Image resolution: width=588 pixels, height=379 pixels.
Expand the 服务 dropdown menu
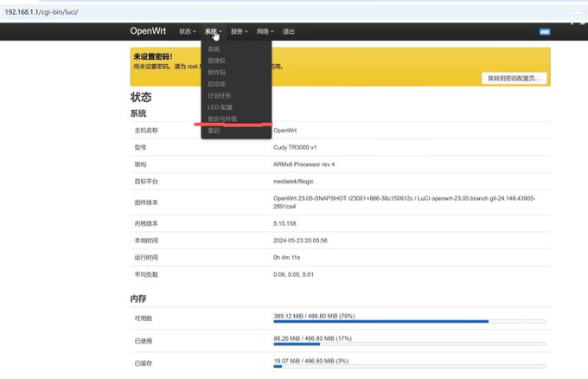point(239,32)
